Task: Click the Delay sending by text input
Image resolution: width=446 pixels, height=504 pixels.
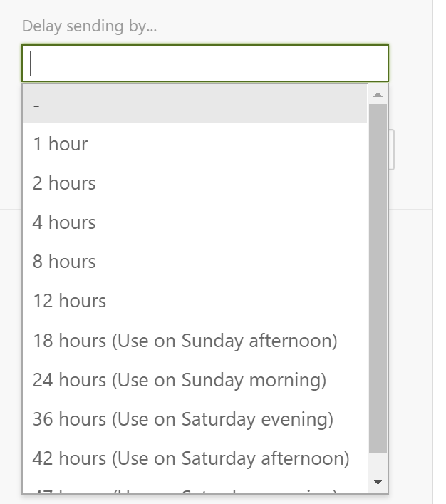Action: pos(205,63)
